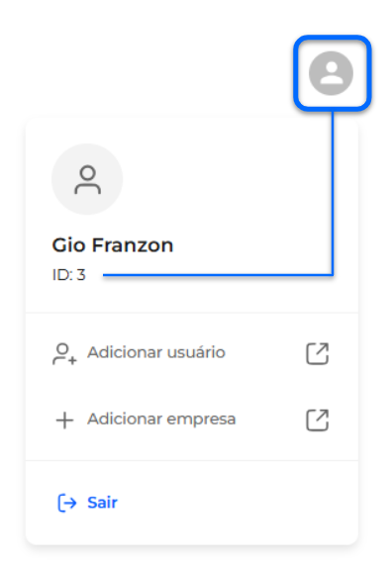Click the plus icon beside Adicionar empresa
This screenshot has height=565, width=392.
coord(65,421)
